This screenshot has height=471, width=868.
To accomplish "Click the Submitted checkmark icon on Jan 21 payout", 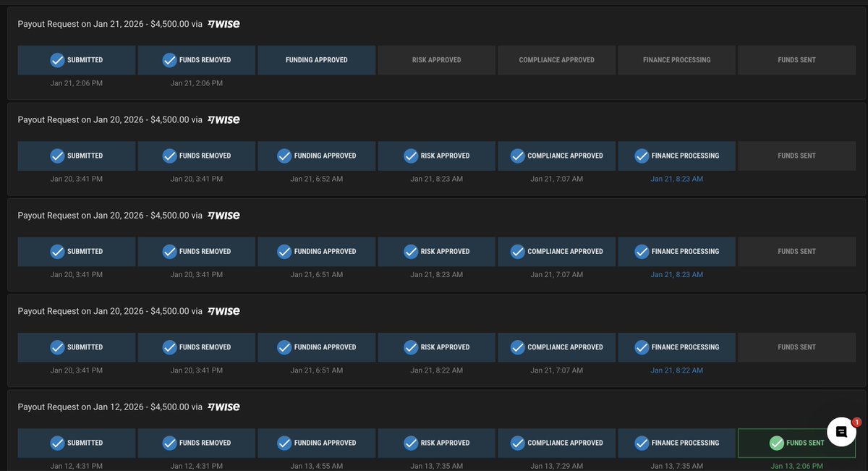I will 57,59.
